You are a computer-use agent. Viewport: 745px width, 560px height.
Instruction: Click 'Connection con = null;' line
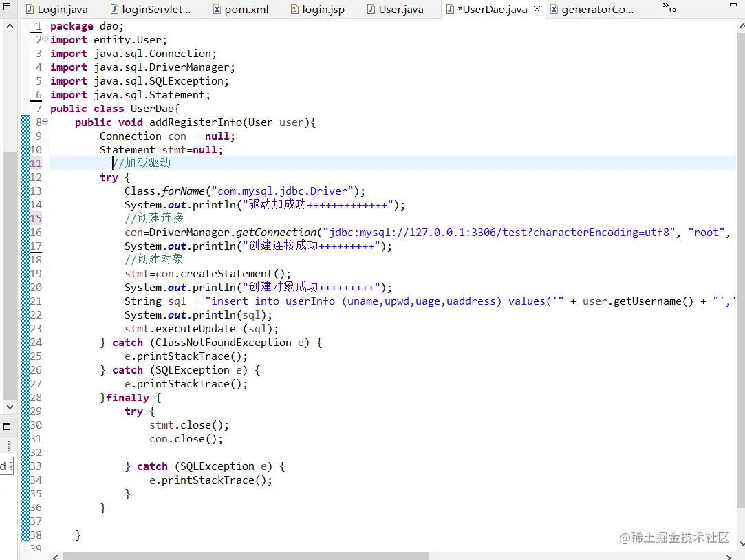[167, 136]
